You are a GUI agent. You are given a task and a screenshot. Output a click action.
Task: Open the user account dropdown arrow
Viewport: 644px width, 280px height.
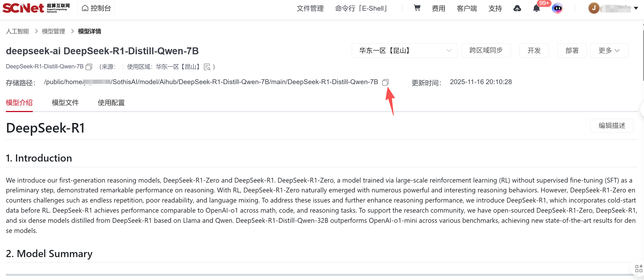coord(636,8)
